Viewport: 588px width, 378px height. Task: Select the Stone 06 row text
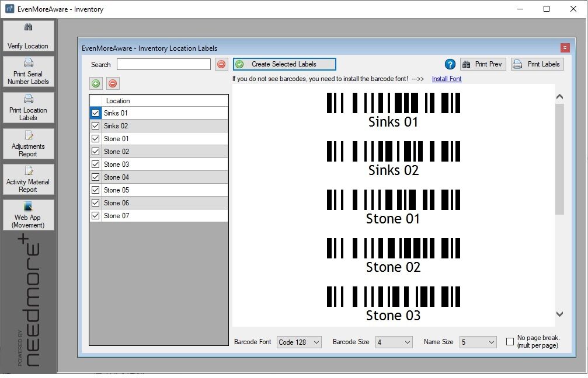pyautogui.click(x=116, y=202)
